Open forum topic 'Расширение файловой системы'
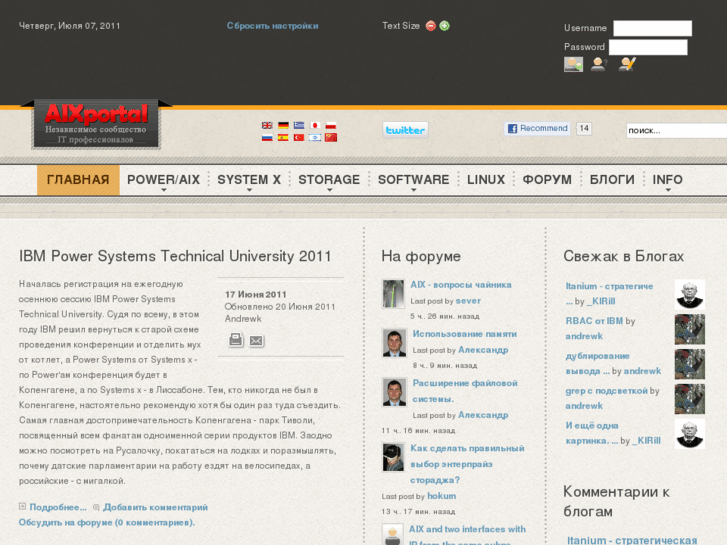This screenshot has width=727, height=545. (x=465, y=391)
